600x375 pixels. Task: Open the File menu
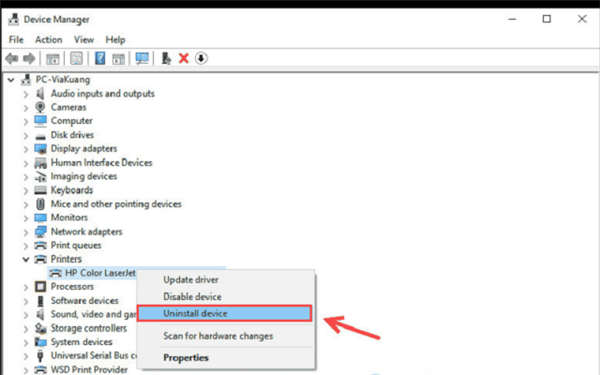point(16,39)
